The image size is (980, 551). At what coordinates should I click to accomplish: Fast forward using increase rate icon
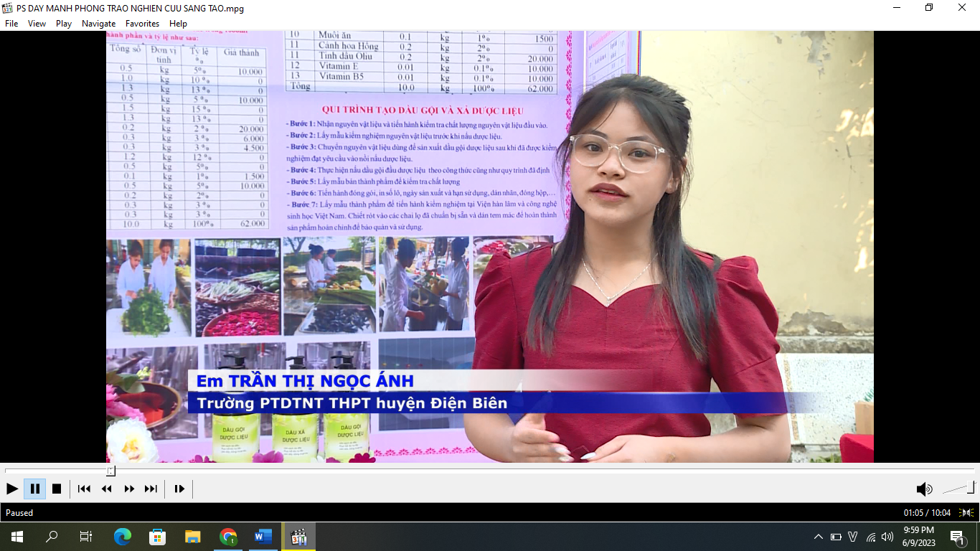(129, 489)
